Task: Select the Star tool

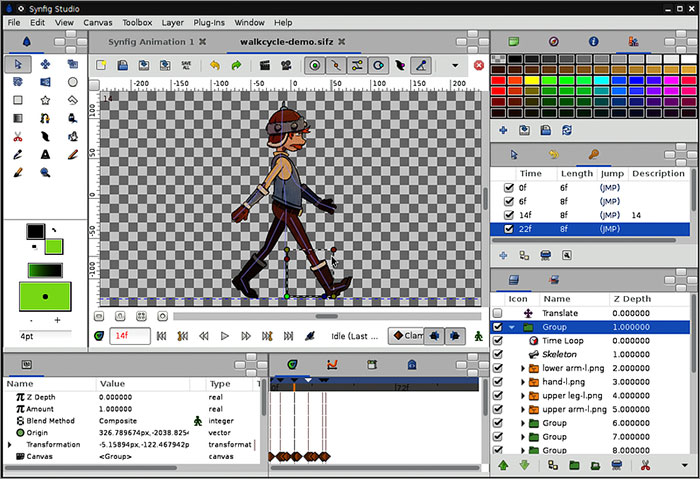Action: point(46,100)
